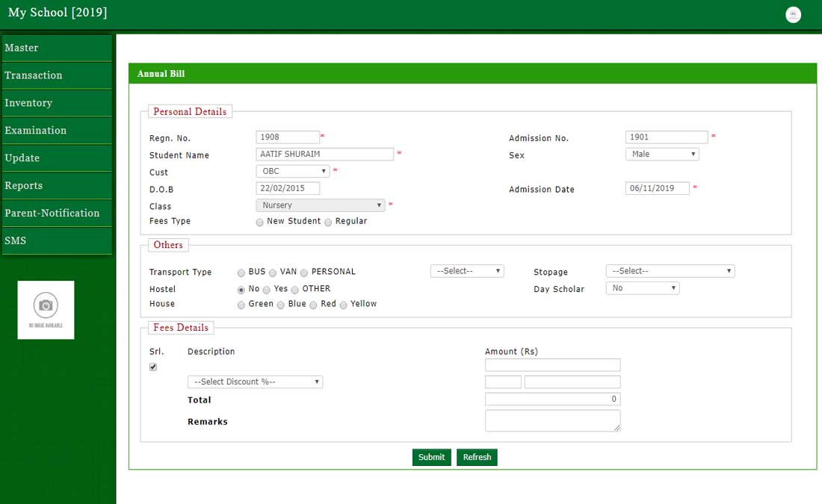
Task: Select the Regular fees type radio
Action: pyautogui.click(x=328, y=223)
